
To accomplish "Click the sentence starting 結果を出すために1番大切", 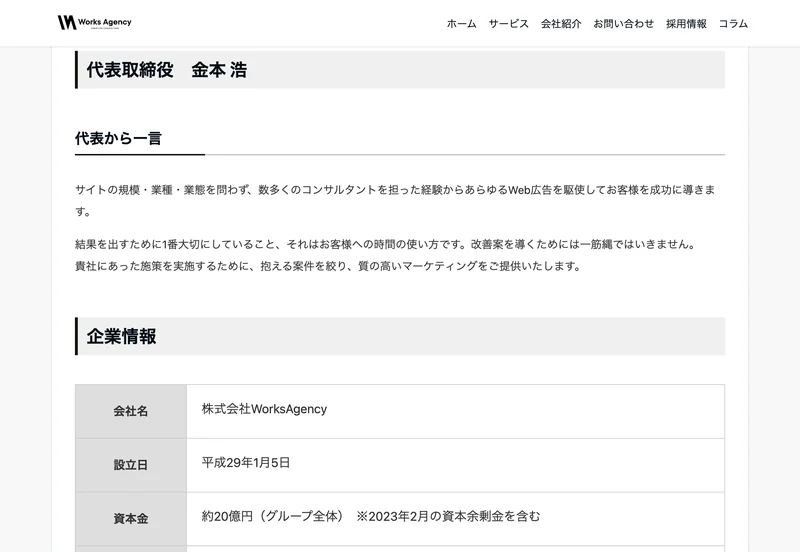I will [x=386, y=244].
